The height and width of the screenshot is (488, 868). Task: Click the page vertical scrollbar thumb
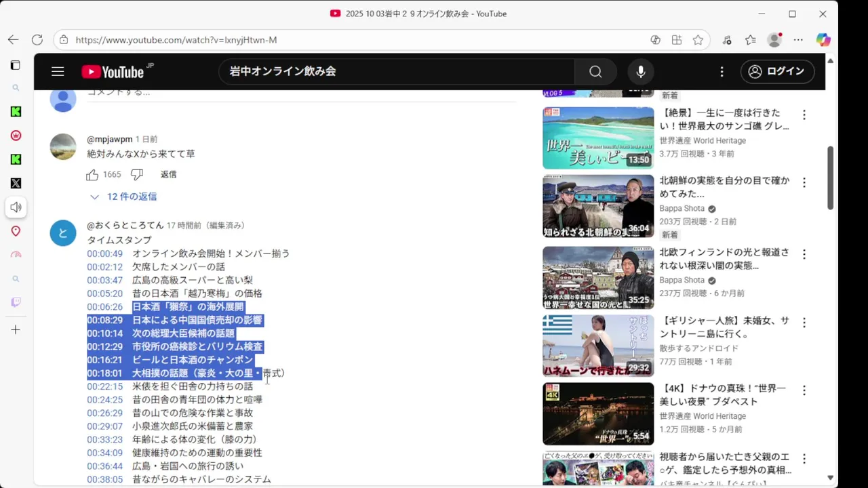pyautogui.click(x=830, y=178)
